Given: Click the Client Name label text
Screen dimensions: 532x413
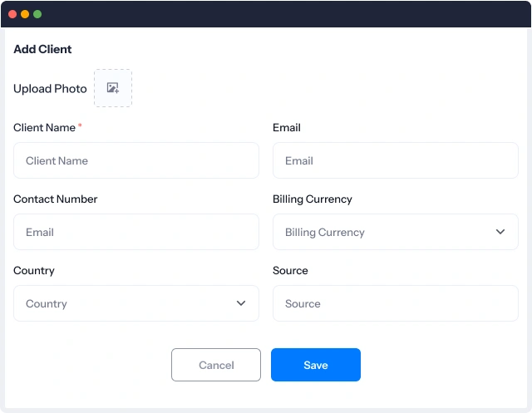Looking at the screenshot, I should [44, 127].
